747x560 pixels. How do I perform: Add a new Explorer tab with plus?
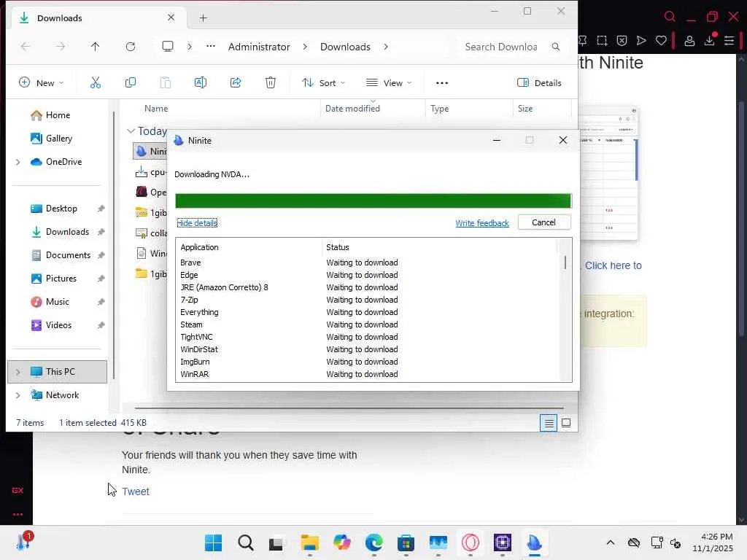point(204,18)
